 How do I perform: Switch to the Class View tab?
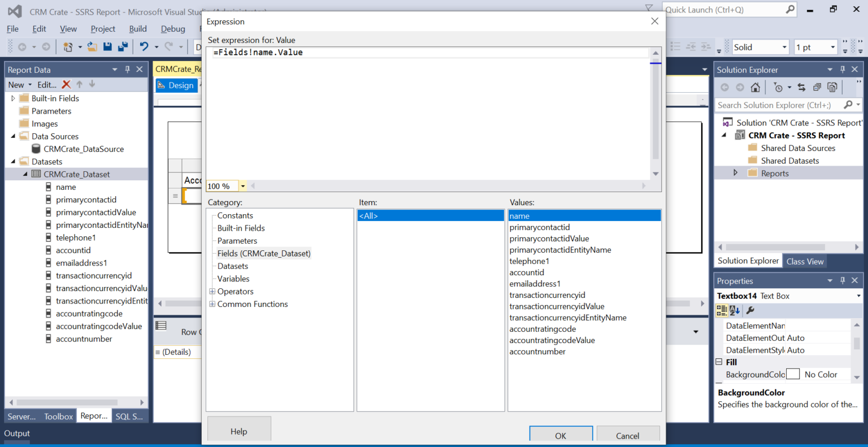click(805, 261)
